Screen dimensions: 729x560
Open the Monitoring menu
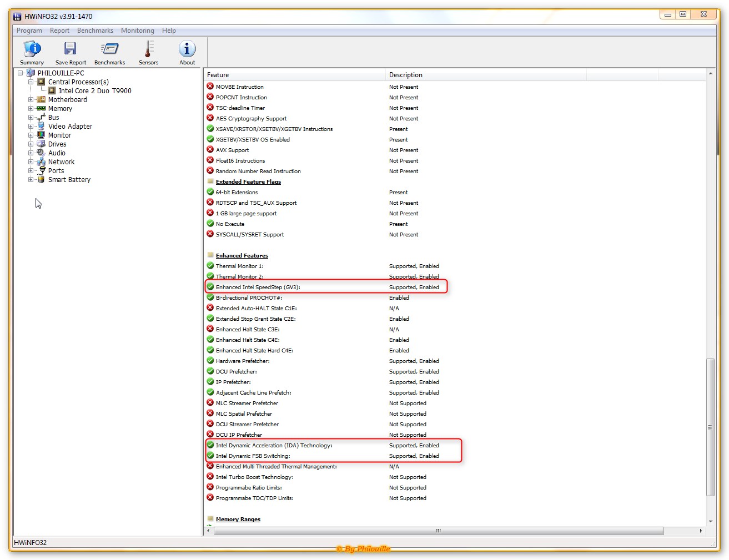tap(137, 31)
